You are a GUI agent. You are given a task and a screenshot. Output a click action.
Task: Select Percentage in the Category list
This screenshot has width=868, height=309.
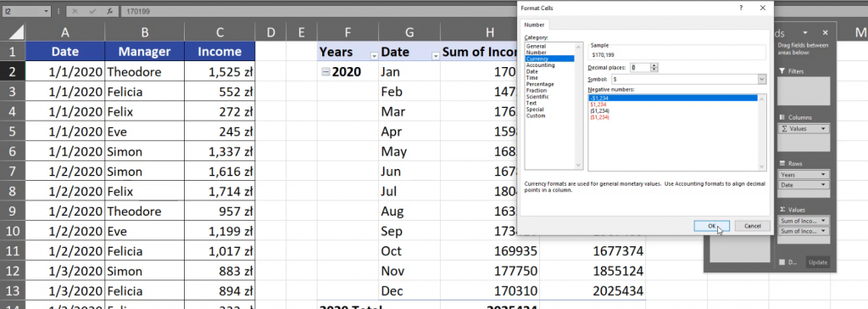coord(540,84)
